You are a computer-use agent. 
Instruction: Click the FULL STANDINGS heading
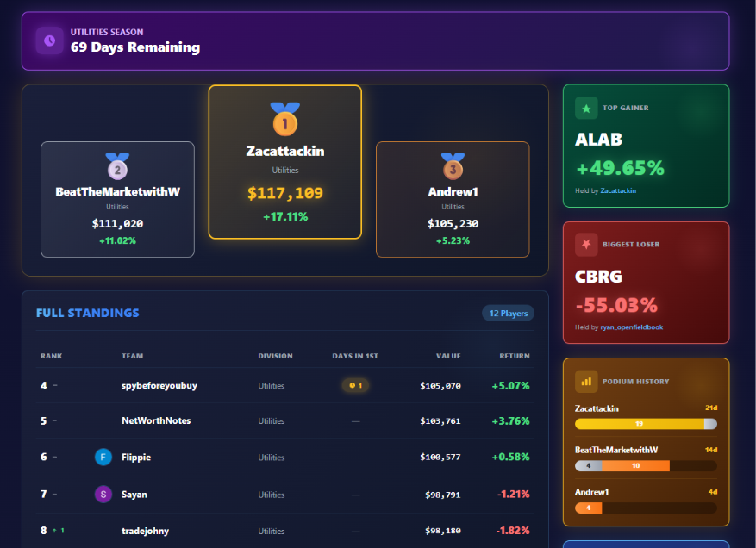[x=87, y=313]
